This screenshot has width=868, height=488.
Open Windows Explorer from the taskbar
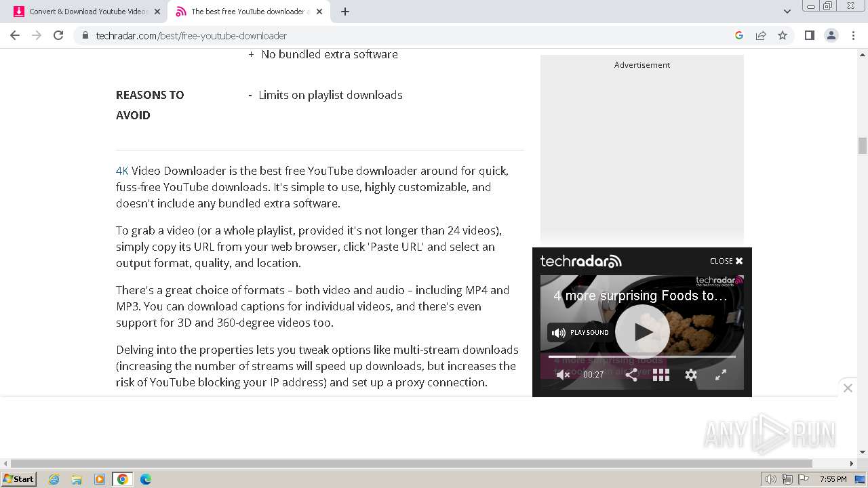tap(77, 479)
